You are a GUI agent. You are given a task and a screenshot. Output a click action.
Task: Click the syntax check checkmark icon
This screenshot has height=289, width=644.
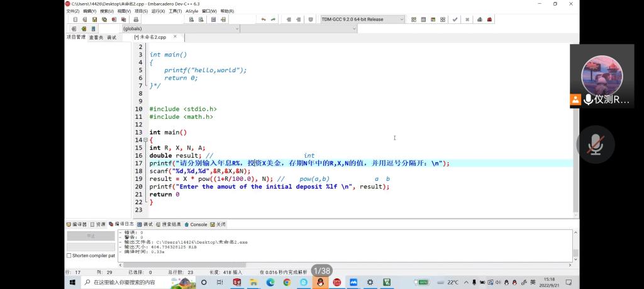(455, 19)
